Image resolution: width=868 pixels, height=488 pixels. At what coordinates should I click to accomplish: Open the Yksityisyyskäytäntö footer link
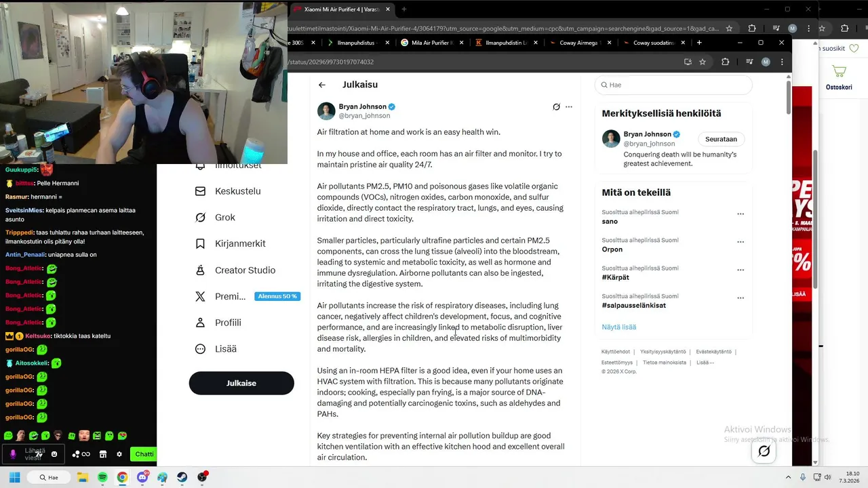point(663,352)
